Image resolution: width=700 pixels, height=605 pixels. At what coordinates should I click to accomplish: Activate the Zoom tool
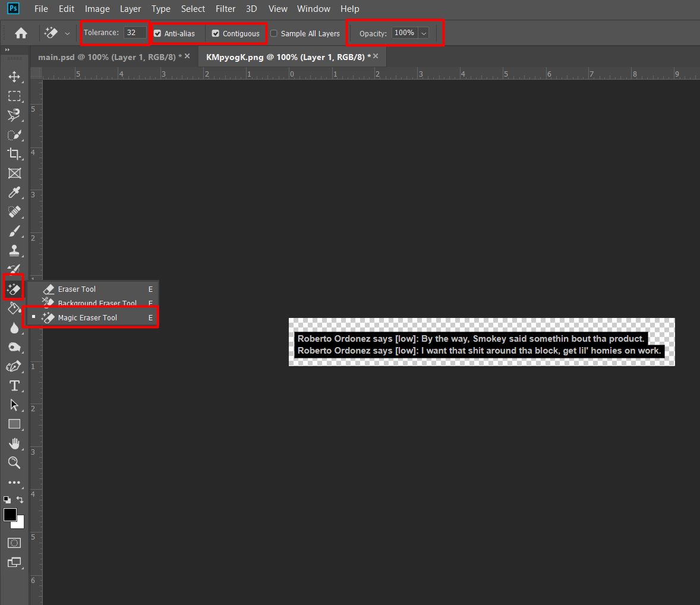tap(14, 463)
